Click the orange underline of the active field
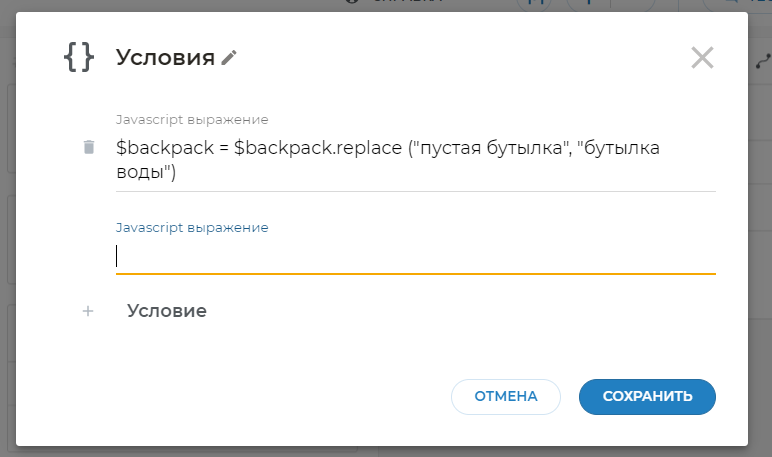Image resolution: width=772 pixels, height=457 pixels. pos(415,272)
